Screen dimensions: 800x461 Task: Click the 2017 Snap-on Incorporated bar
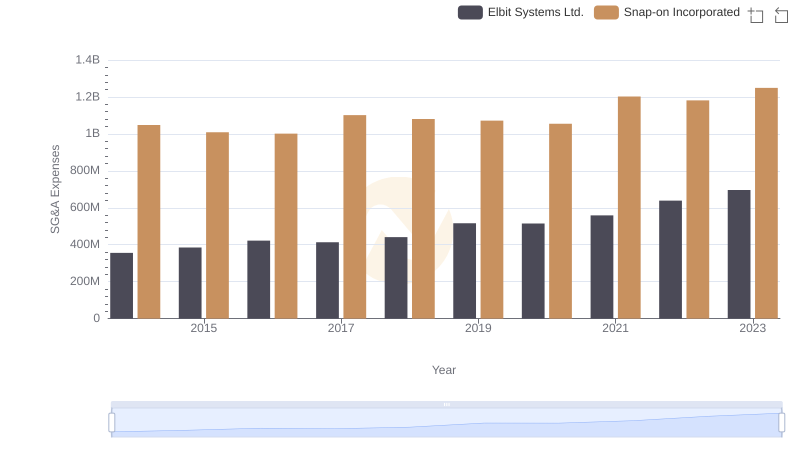point(355,217)
